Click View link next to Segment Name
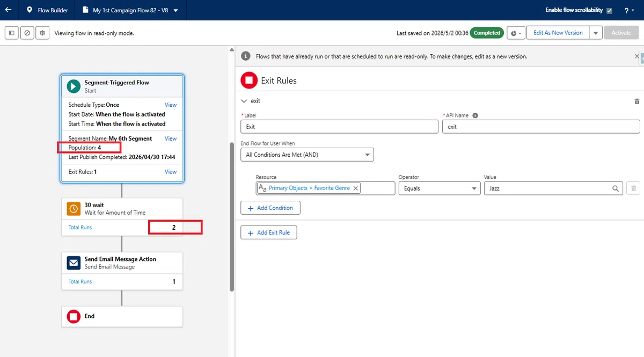644x357 pixels. point(171,139)
